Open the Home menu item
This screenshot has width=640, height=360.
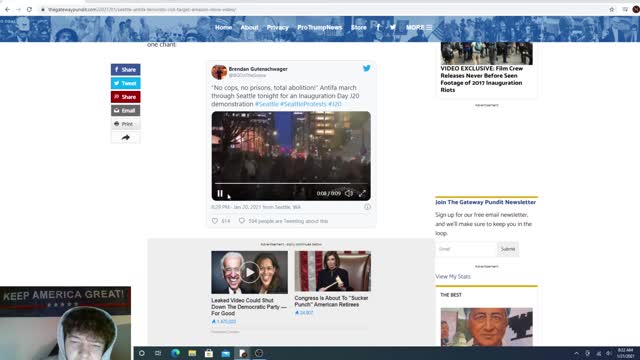click(x=223, y=27)
